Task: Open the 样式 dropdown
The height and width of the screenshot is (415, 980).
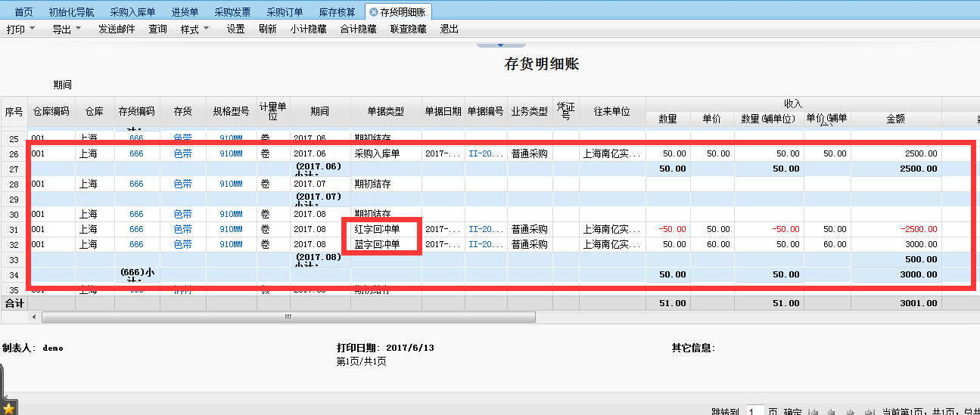Action: [194, 29]
